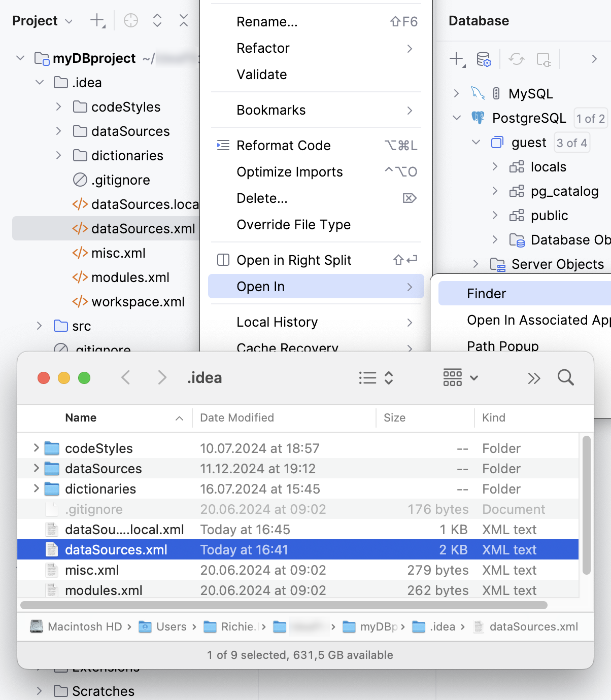Screen dimensions: 611x700
Task: Toggle the hidden panel chevron in Database toolbar
Action: [x=594, y=58]
